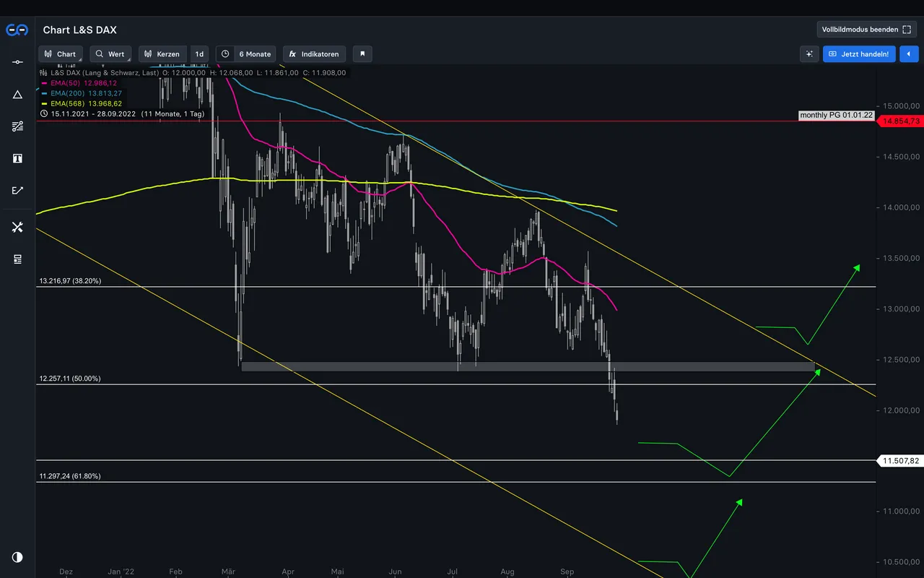Open the Indikatoren menu

pyautogui.click(x=314, y=54)
